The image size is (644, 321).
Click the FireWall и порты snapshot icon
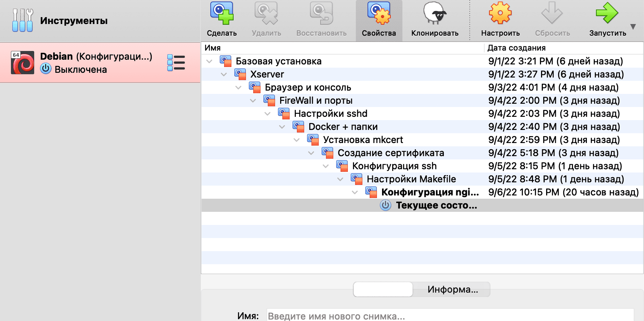[x=269, y=100]
